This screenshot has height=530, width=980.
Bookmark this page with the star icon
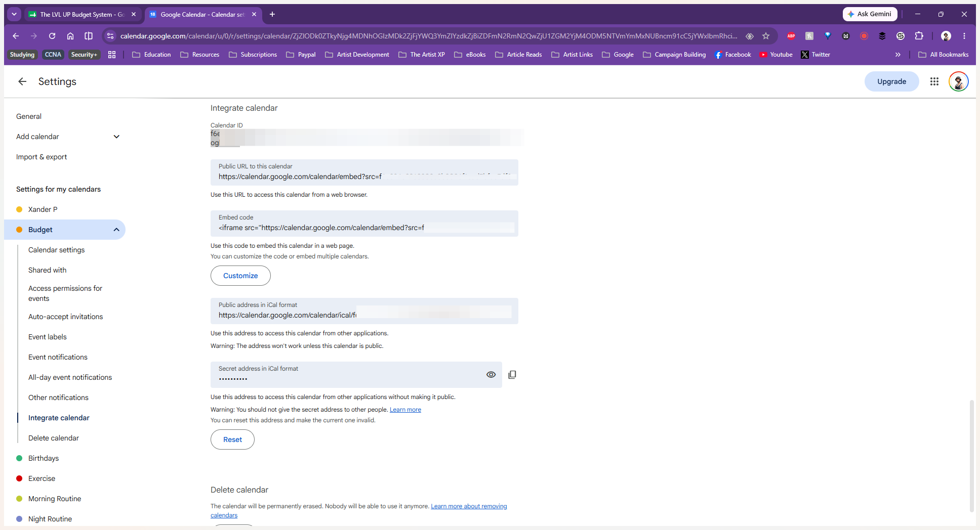[x=766, y=36]
